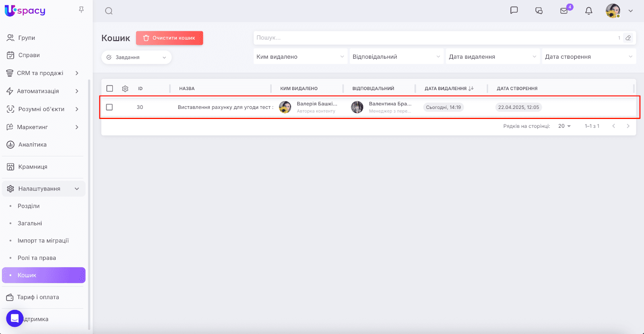Click the 22.04.2025, 12:05 date chip
644x334 pixels.
tap(518, 107)
